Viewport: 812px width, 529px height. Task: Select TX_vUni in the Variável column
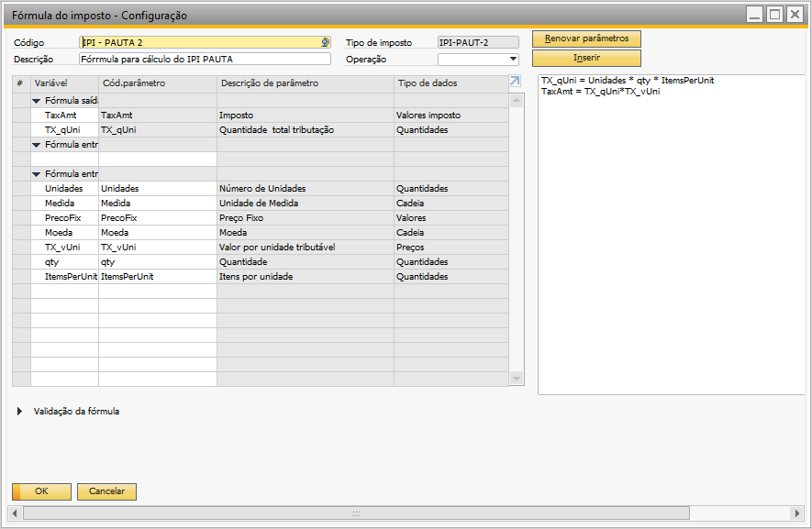pyautogui.click(x=65, y=248)
